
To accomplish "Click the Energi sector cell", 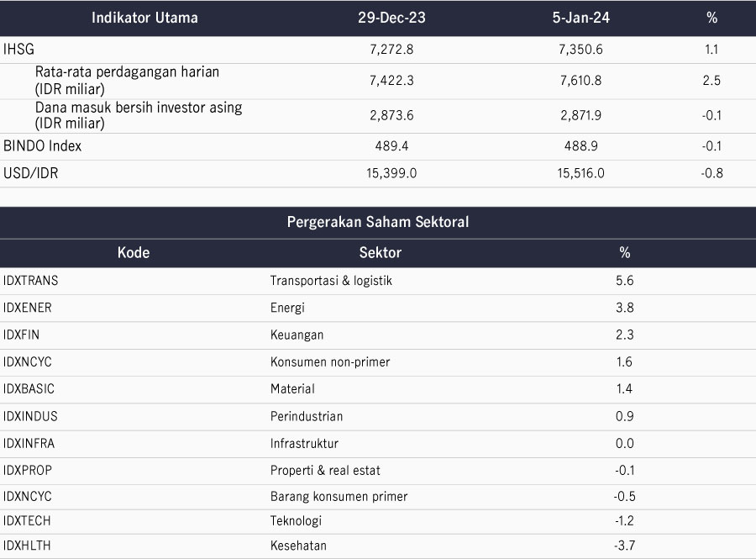I will tap(287, 308).
